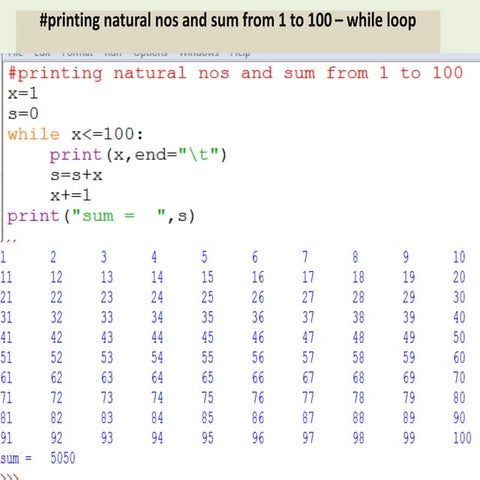480x480 pixels.
Task: Click the number 91 in the output
Action: pyautogui.click(x=6, y=438)
